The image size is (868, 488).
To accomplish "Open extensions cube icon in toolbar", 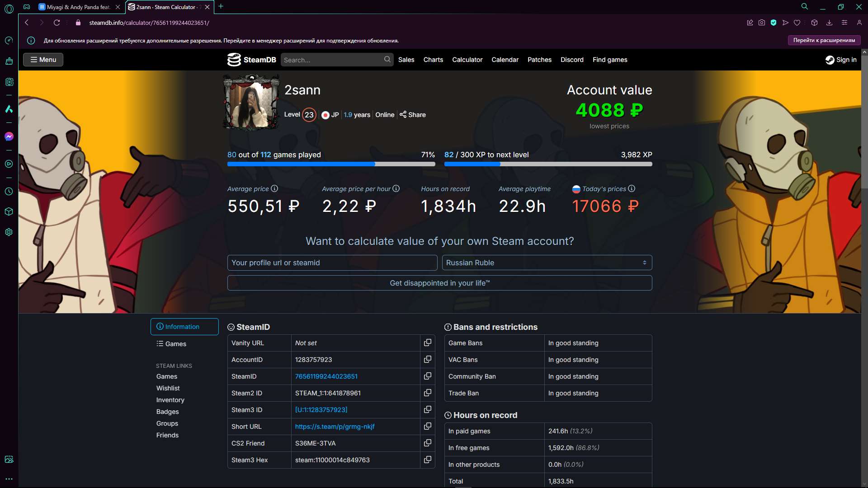I will 814,23.
